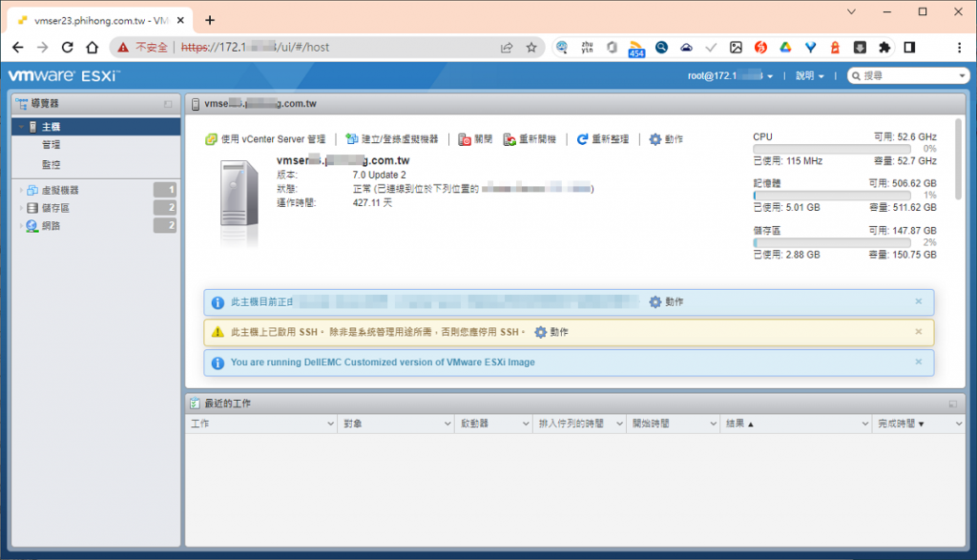The width and height of the screenshot is (977, 560).
Task: Open the 排入佇列的時間 column dropdown
Action: (619, 424)
